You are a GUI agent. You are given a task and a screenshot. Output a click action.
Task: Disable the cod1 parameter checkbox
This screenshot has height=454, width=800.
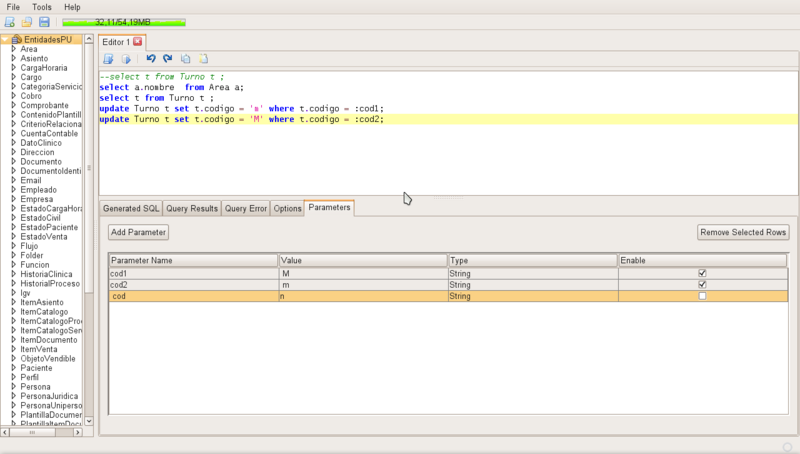click(x=702, y=273)
